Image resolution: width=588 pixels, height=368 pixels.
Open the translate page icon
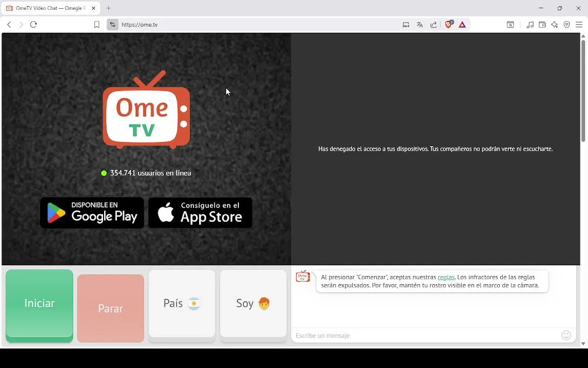click(420, 25)
